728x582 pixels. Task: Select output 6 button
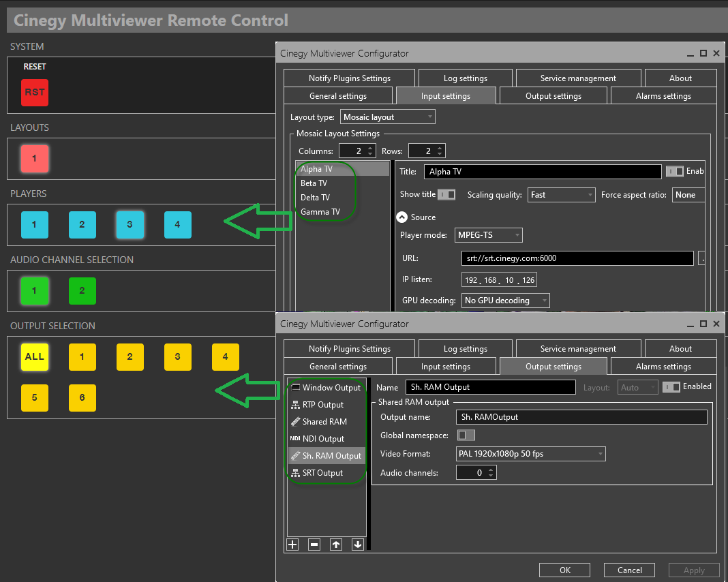point(82,398)
